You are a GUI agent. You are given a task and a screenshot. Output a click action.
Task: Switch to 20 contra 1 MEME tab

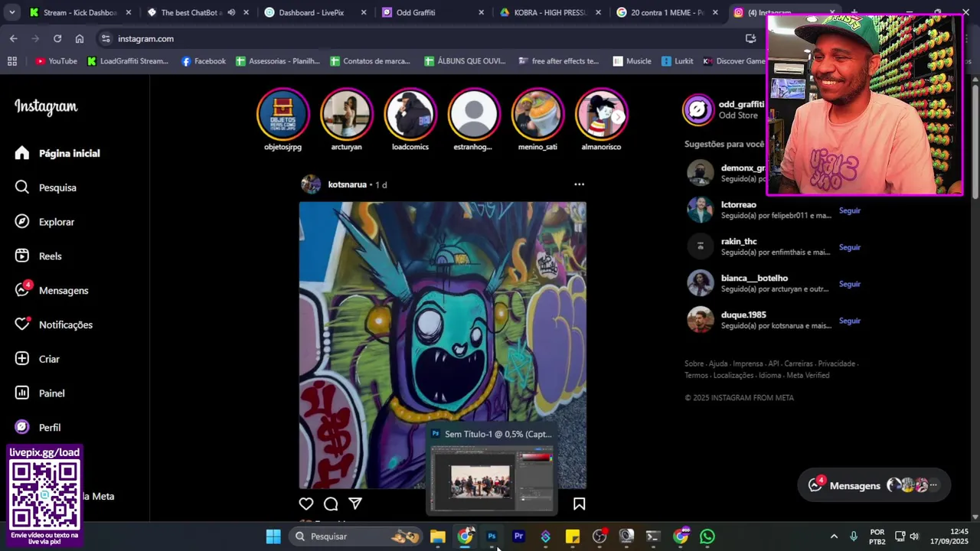[x=667, y=12]
